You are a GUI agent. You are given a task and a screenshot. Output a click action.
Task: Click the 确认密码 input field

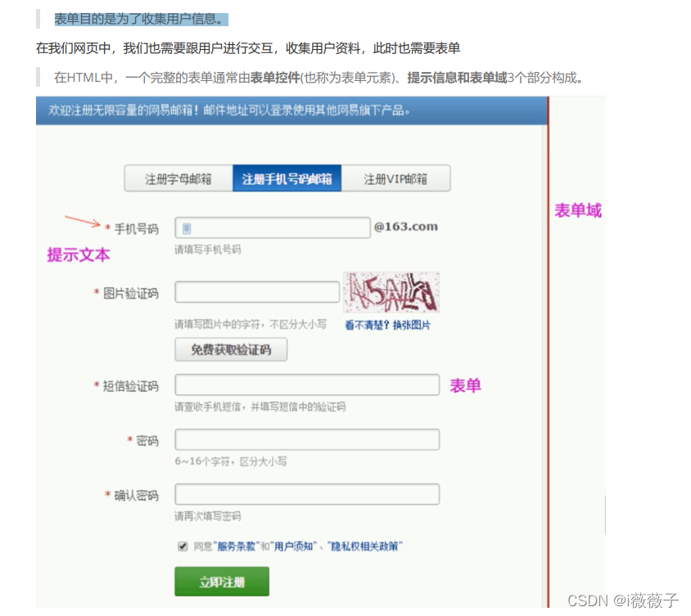pos(307,494)
